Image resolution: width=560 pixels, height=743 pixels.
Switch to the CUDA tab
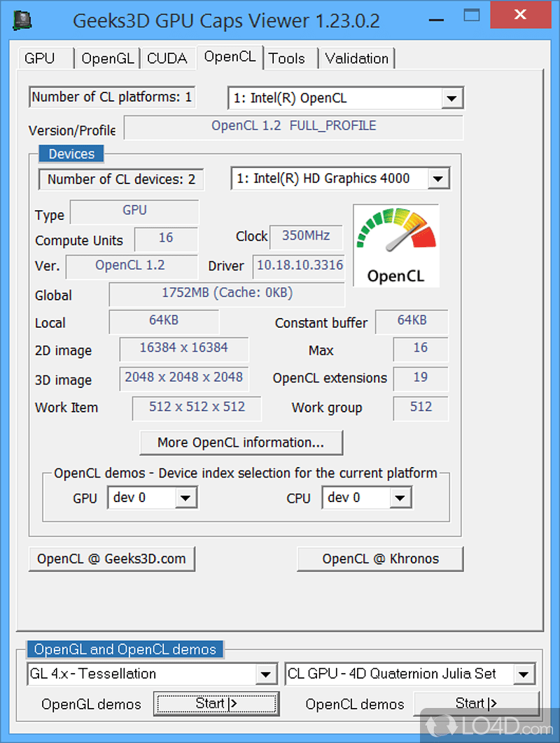(167, 59)
